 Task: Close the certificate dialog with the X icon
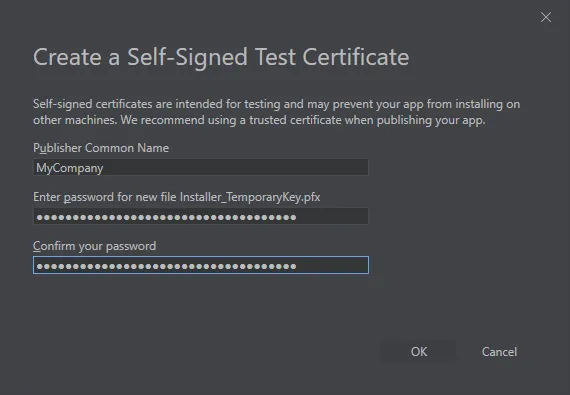pyautogui.click(x=546, y=17)
